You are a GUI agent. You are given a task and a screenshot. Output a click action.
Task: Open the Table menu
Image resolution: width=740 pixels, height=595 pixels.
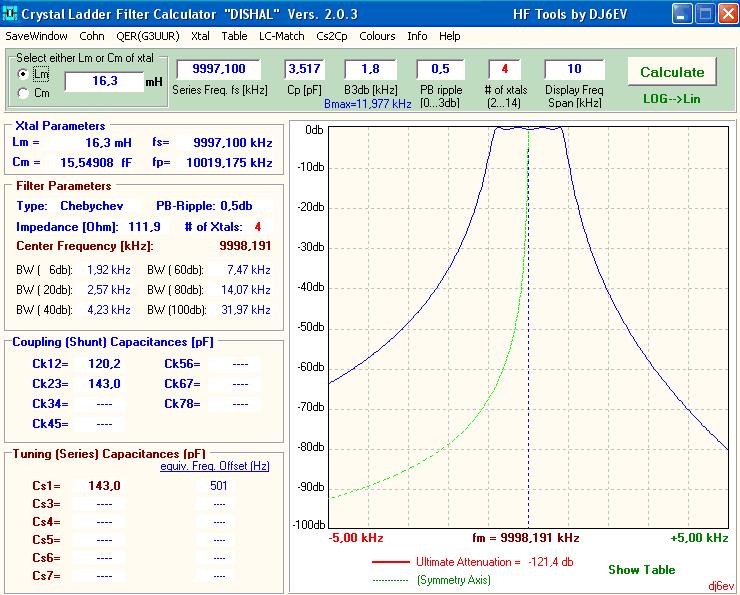coord(235,36)
